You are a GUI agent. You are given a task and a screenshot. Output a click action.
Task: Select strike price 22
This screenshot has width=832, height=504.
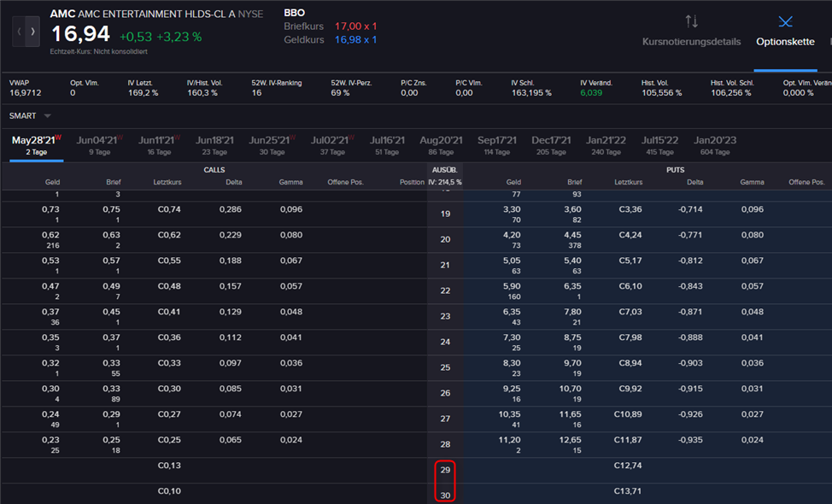click(x=445, y=290)
